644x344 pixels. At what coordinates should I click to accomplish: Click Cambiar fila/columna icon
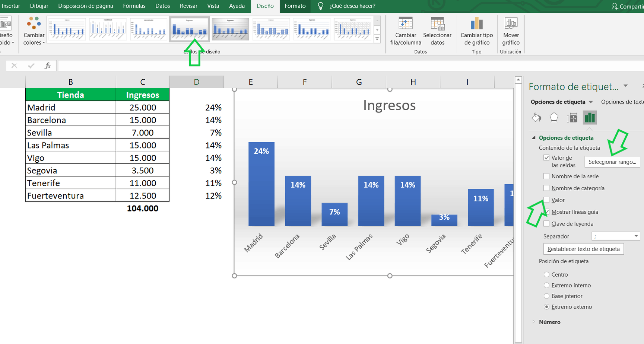[406, 23]
